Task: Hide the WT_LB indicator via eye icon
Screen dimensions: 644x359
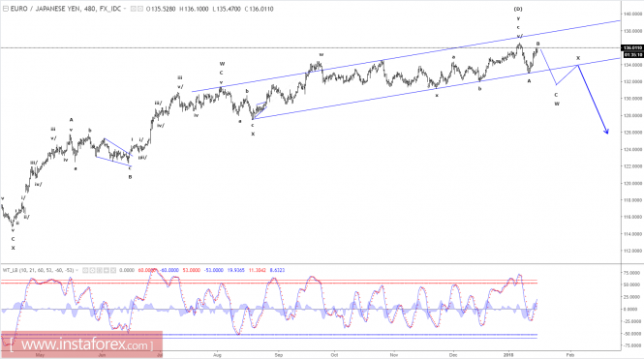Action: (x=85, y=270)
